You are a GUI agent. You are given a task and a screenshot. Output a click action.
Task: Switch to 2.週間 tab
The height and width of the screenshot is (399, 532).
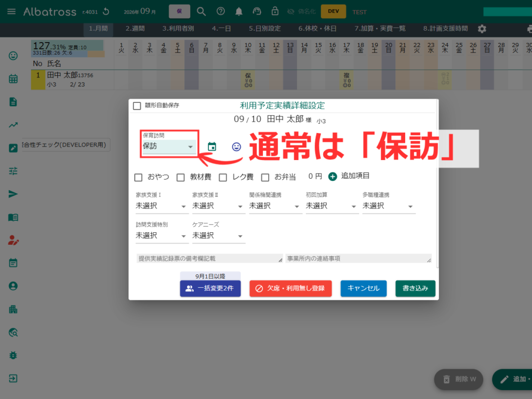[135, 29]
